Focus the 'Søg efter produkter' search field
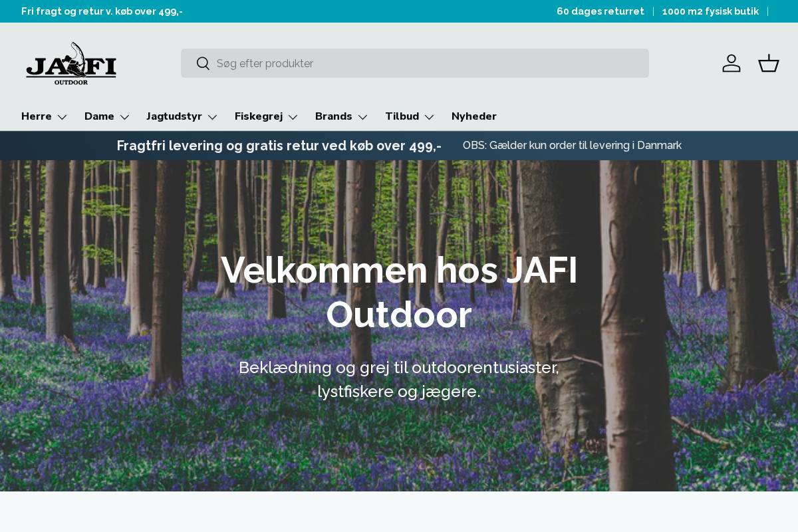 (415, 63)
